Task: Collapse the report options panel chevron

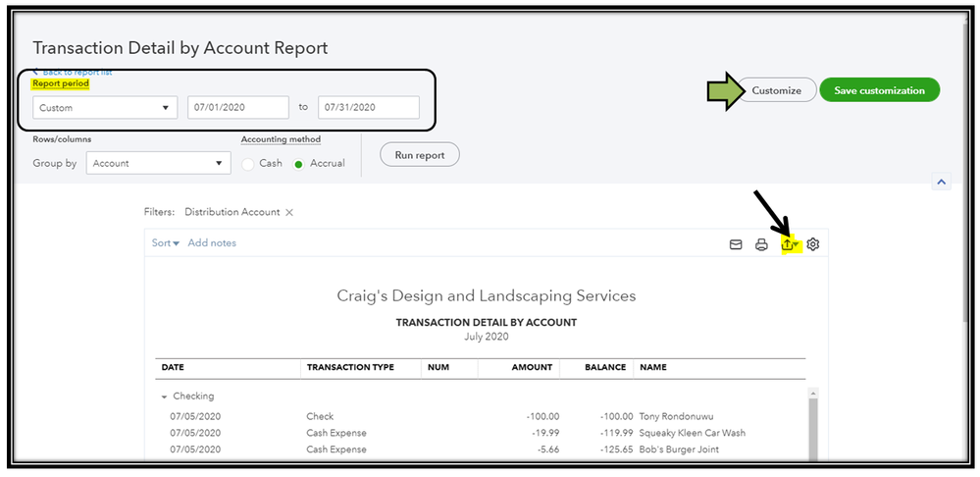Action: pos(941,182)
